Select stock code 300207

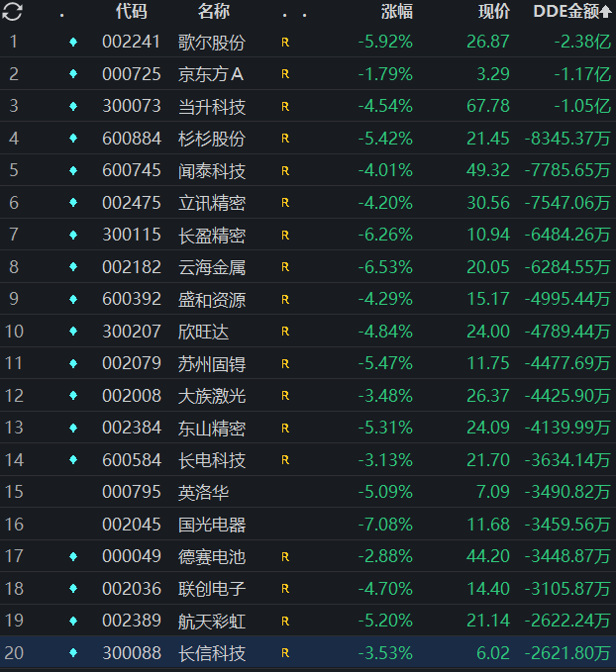(x=132, y=332)
